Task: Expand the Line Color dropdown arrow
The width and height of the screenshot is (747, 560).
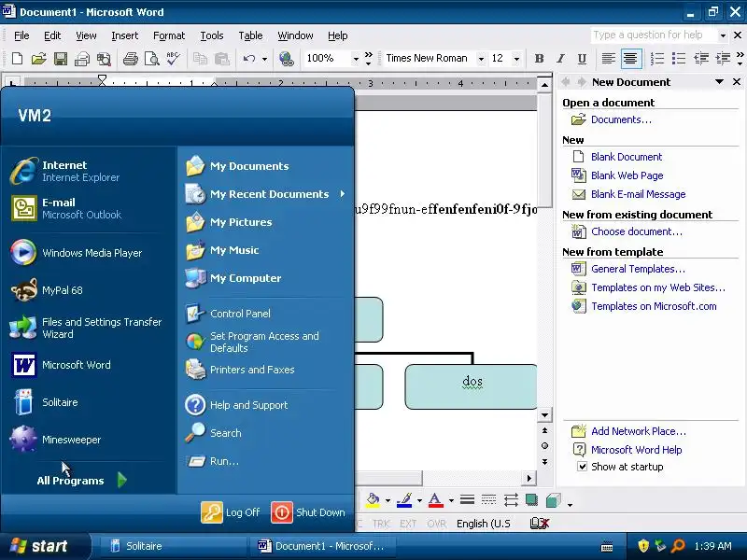Action: (x=419, y=500)
